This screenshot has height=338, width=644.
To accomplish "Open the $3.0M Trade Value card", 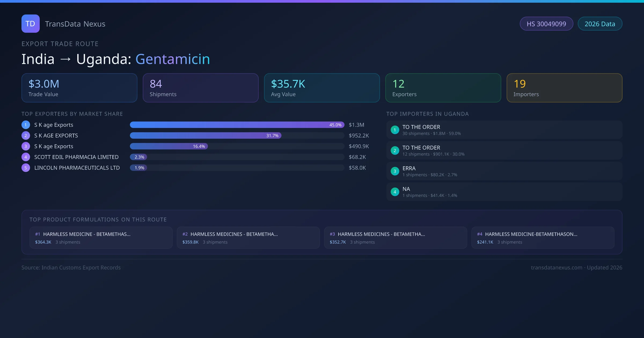I will (79, 88).
